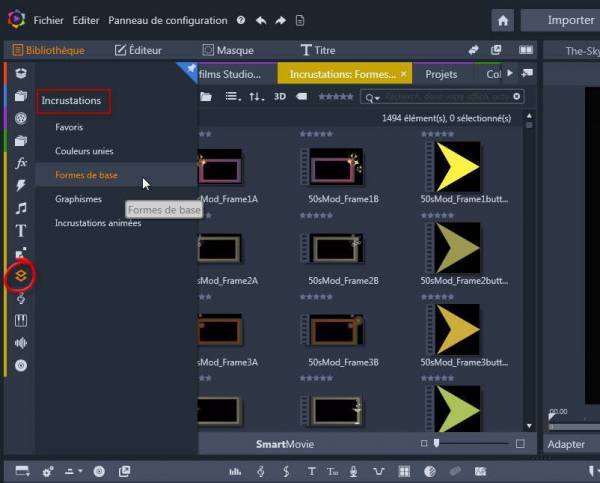Viewport: 600px width, 483px height.
Task: Open the Fichier menu
Action: coord(48,20)
